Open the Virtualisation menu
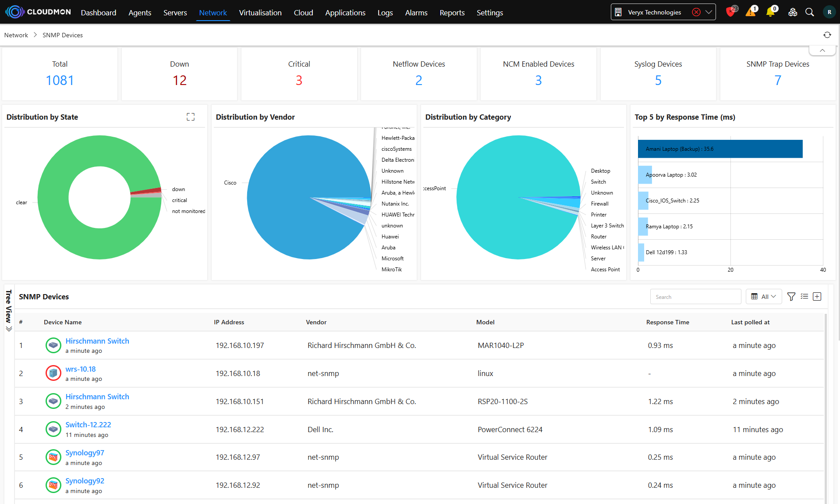 (x=260, y=13)
